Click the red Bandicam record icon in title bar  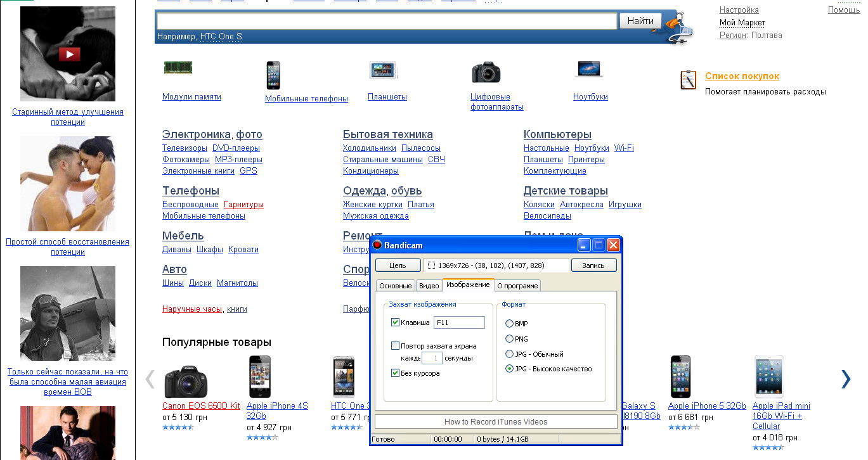pyautogui.click(x=377, y=245)
